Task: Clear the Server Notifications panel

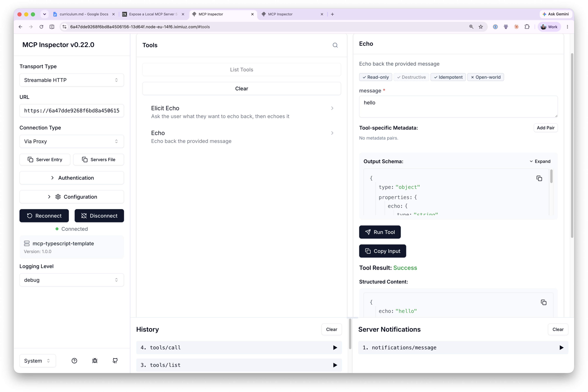Action: 558,329
